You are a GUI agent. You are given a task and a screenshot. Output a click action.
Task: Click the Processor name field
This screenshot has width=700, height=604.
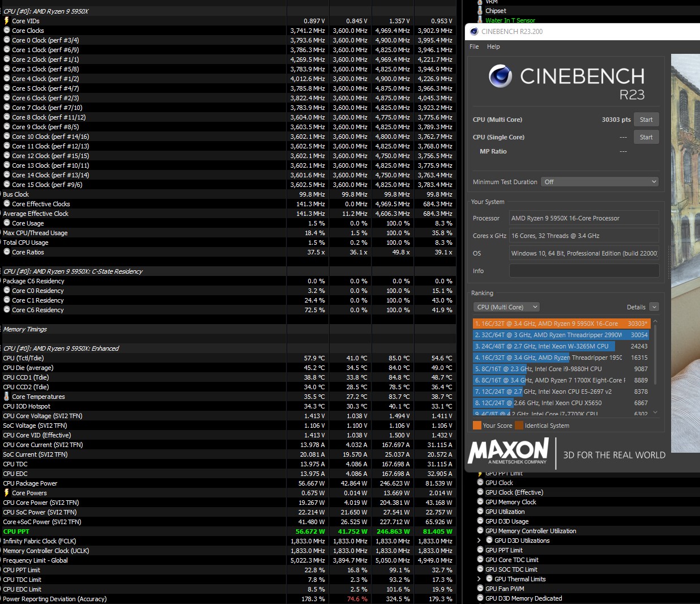click(x=584, y=218)
